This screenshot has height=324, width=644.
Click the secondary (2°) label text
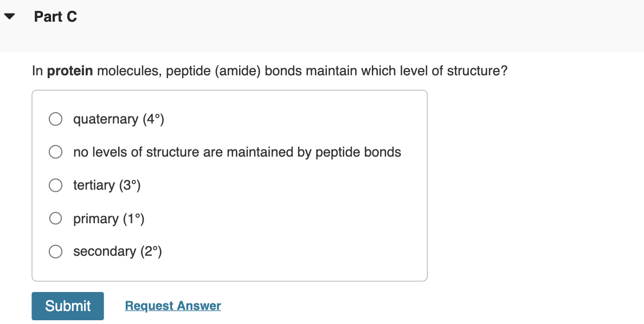click(118, 251)
